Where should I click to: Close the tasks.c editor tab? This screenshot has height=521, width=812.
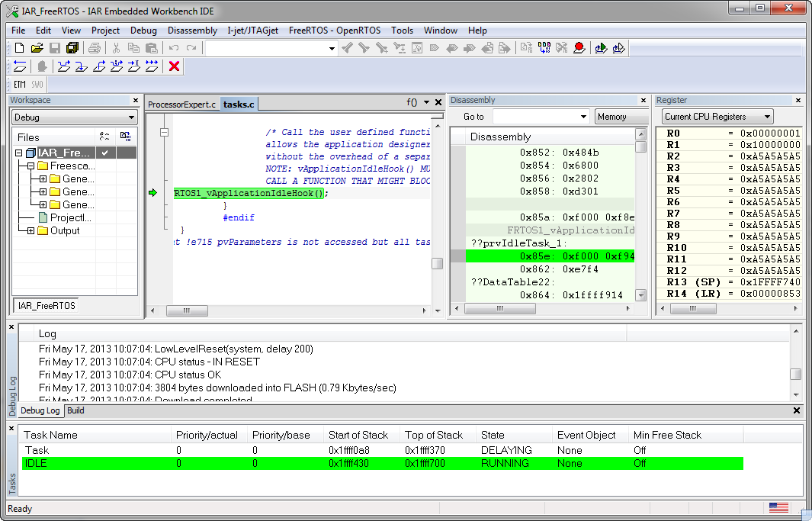click(438, 102)
